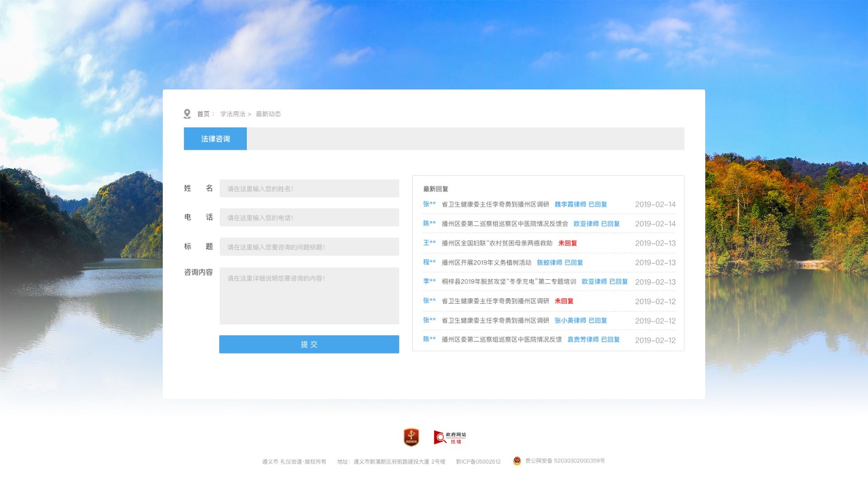Click 陈蛟律师 已回复 reply link
The image size is (868, 488).
click(x=560, y=262)
